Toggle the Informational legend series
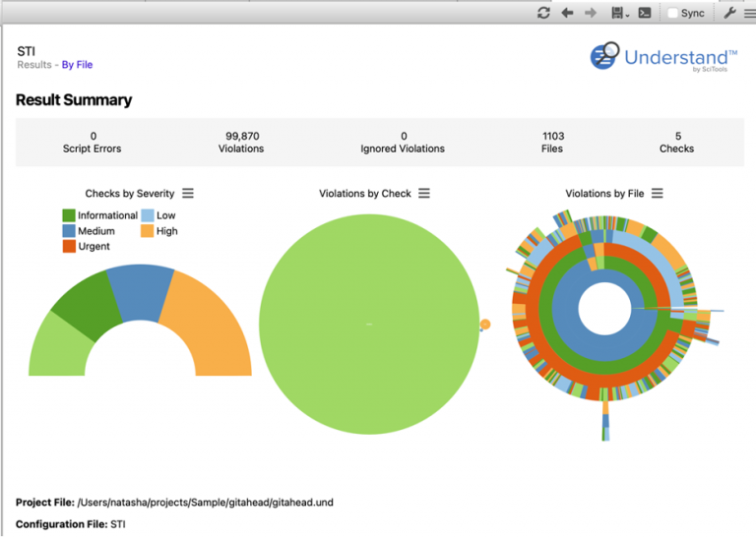The width and height of the screenshot is (756, 537). pyautogui.click(x=99, y=215)
